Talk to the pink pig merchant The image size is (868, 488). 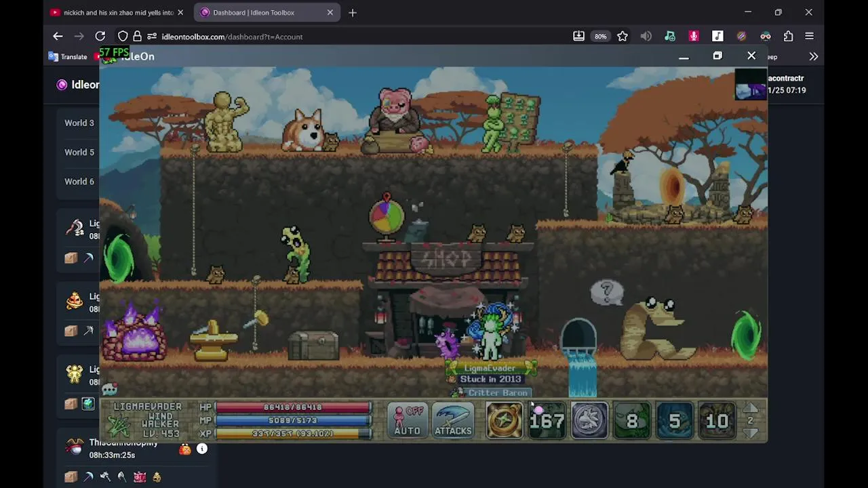395,119
